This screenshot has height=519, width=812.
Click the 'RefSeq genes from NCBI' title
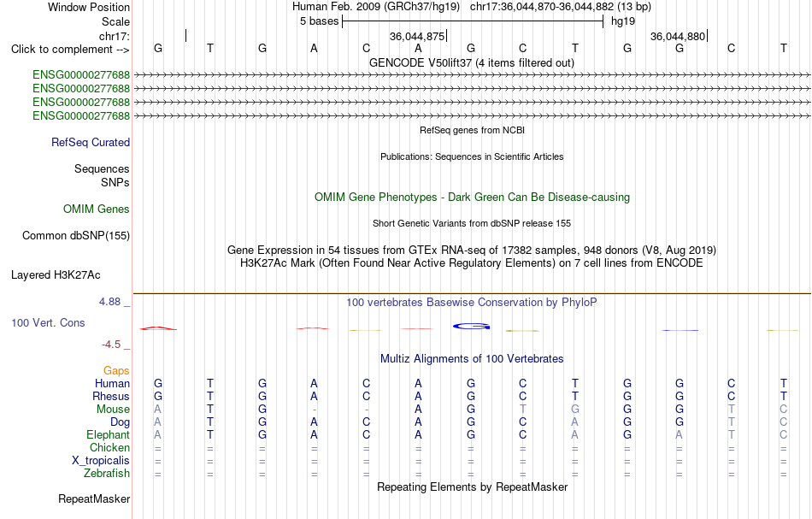pos(472,130)
